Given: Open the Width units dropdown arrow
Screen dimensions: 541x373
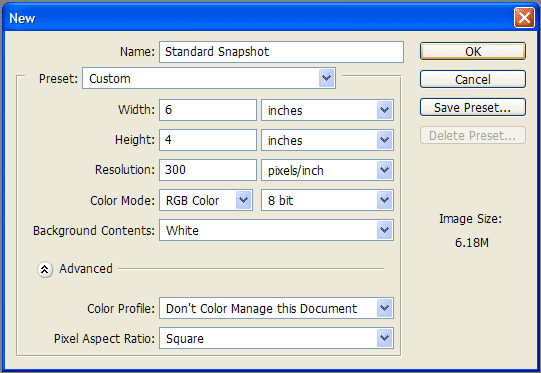Looking at the screenshot, I should pos(385,110).
